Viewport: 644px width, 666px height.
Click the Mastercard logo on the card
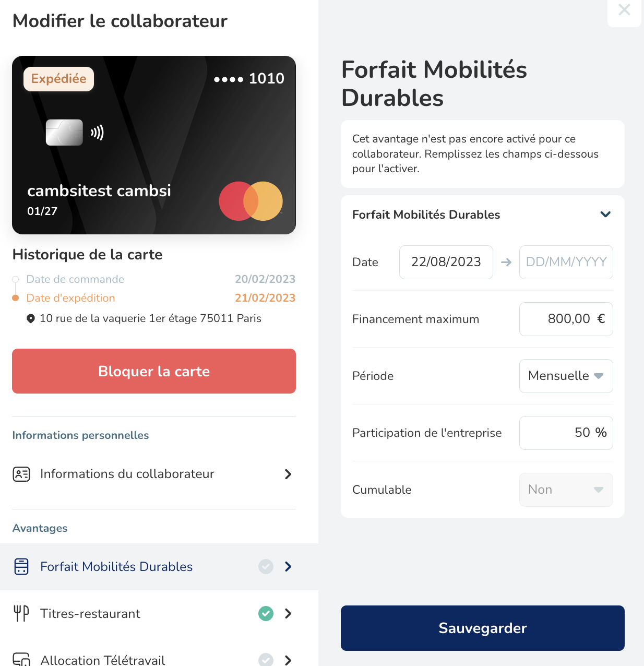(x=251, y=201)
